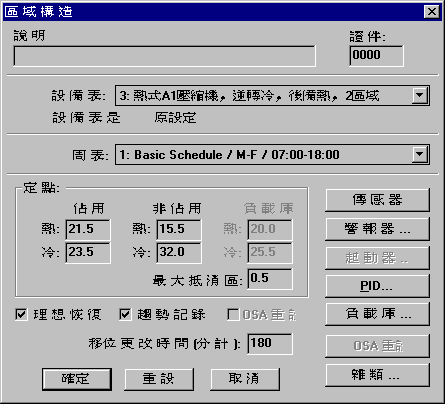Toggle the 理想恢復 checkbox

click(21, 314)
